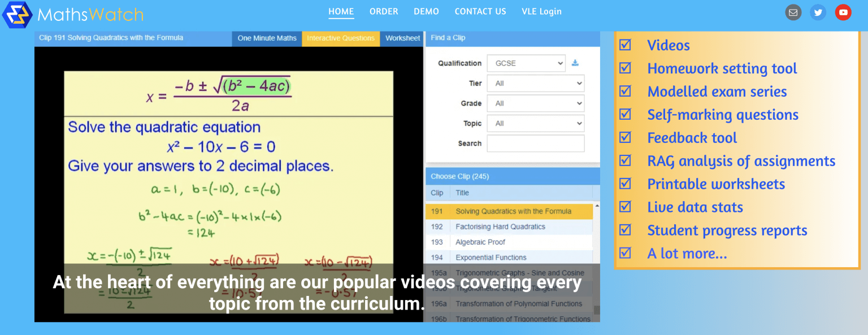Click the VLE Login link
This screenshot has width=868, height=335.
pyautogui.click(x=541, y=11)
